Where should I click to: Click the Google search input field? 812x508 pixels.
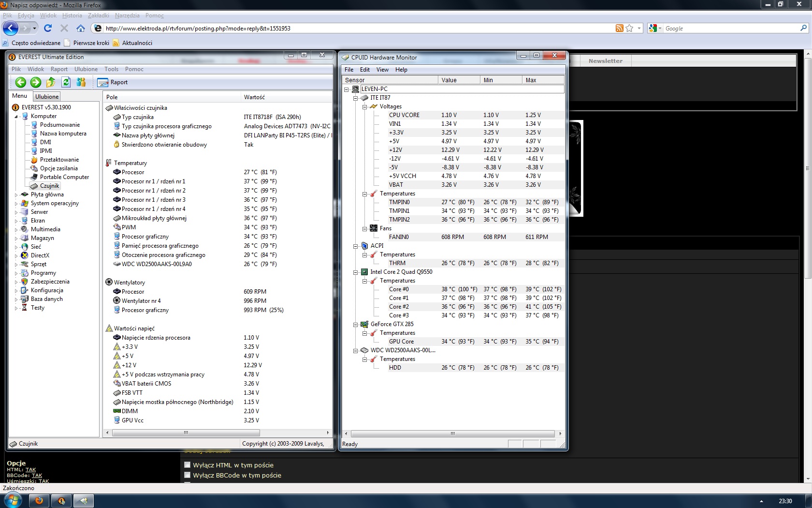tap(731, 29)
